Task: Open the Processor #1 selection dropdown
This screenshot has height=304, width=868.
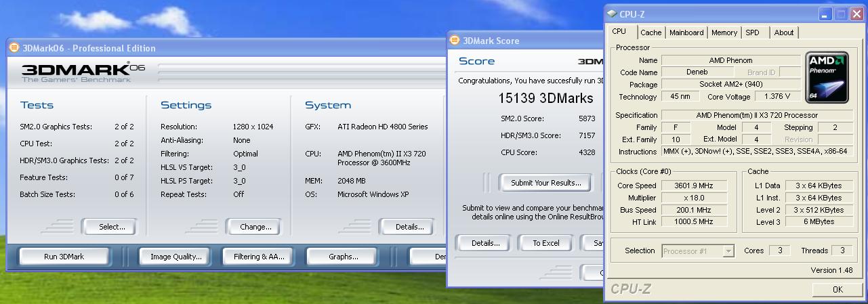Action: [698, 251]
